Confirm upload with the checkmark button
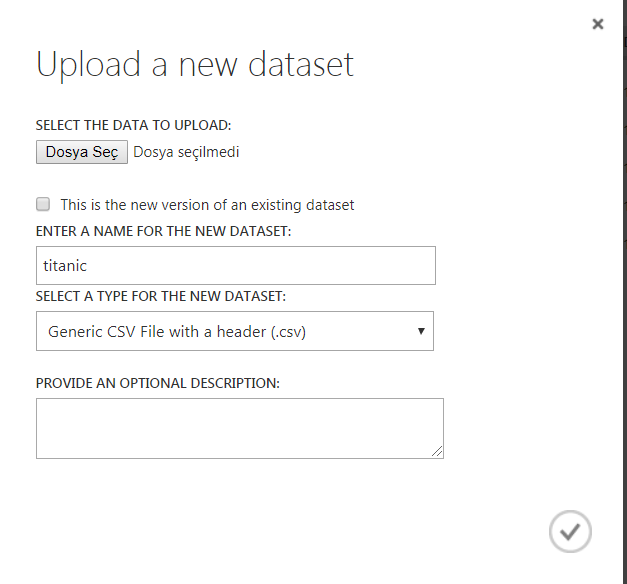Viewport: 627px width, 584px height. point(570,531)
